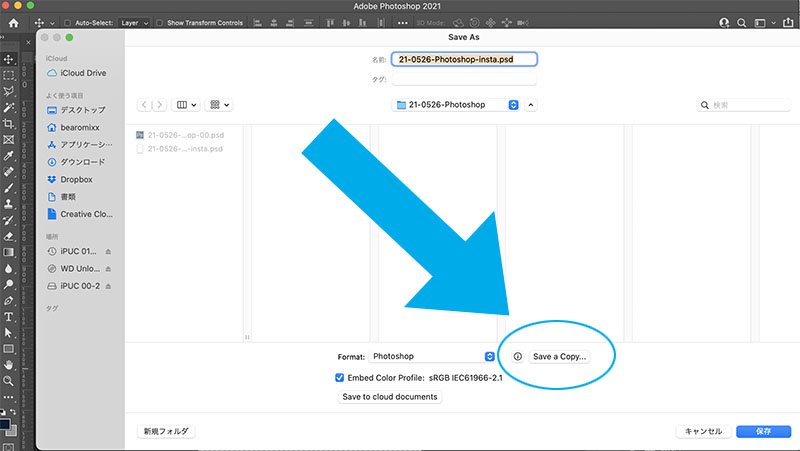Open the 21-0526-Photoshop folder location dropdown
Screen dimensions: 800x451
tap(456, 105)
